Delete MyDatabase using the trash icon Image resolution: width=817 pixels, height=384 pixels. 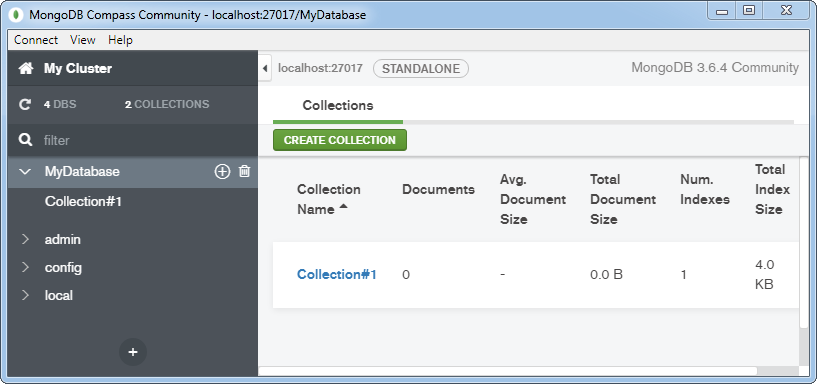pos(244,171)
